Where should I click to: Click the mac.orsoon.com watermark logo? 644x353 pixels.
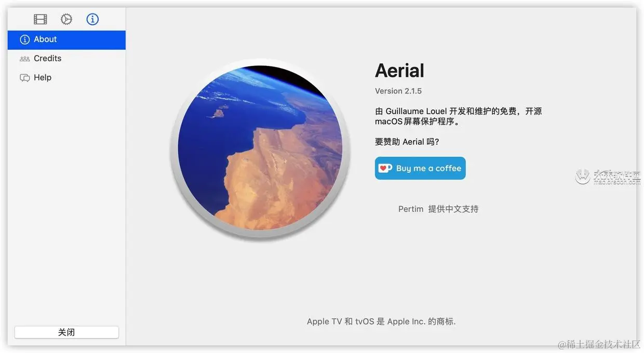608,177
